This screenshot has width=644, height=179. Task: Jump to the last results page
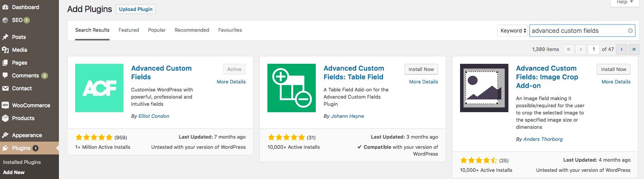634,49
